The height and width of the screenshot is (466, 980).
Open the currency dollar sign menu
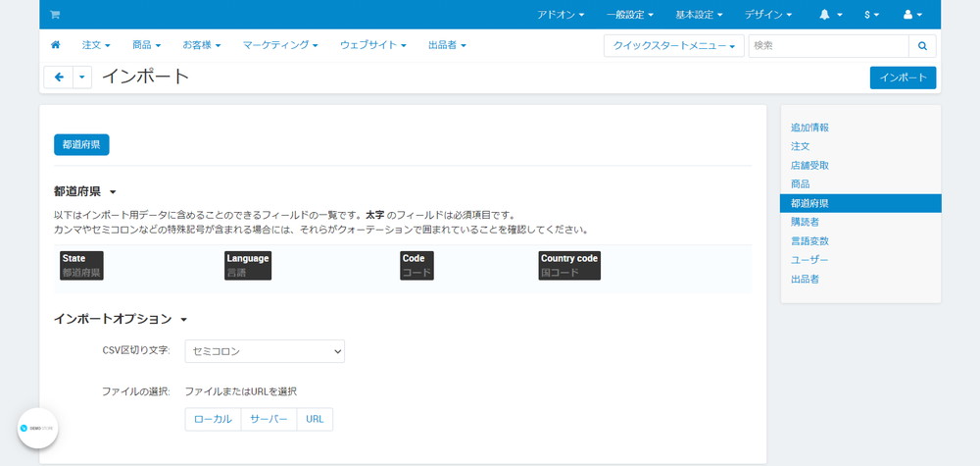click(x=872, y=15)
